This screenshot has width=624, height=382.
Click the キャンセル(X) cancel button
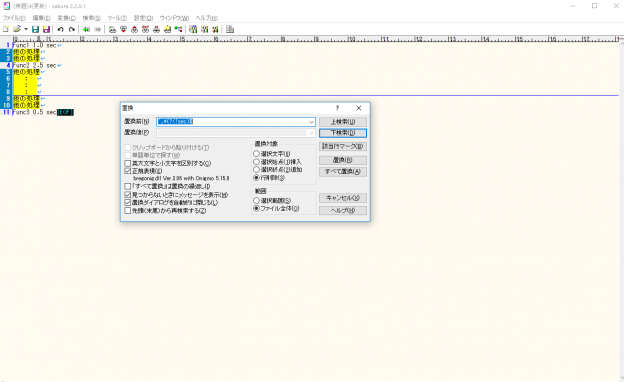pos(343,198)
